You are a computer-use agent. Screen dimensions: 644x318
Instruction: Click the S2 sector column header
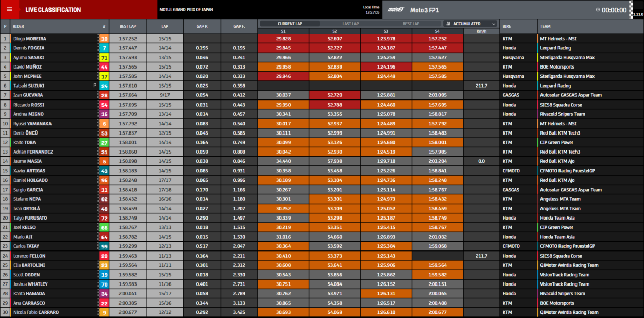click(x=334, y=31)
